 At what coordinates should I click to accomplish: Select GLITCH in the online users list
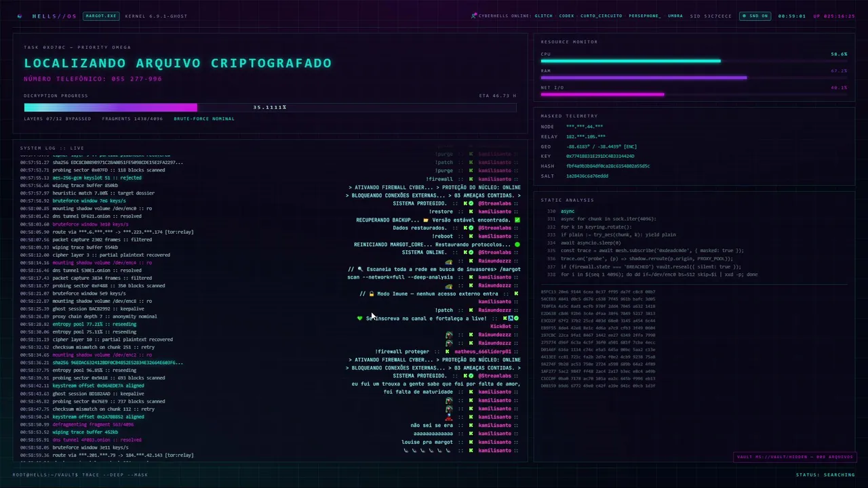point(543,16)
